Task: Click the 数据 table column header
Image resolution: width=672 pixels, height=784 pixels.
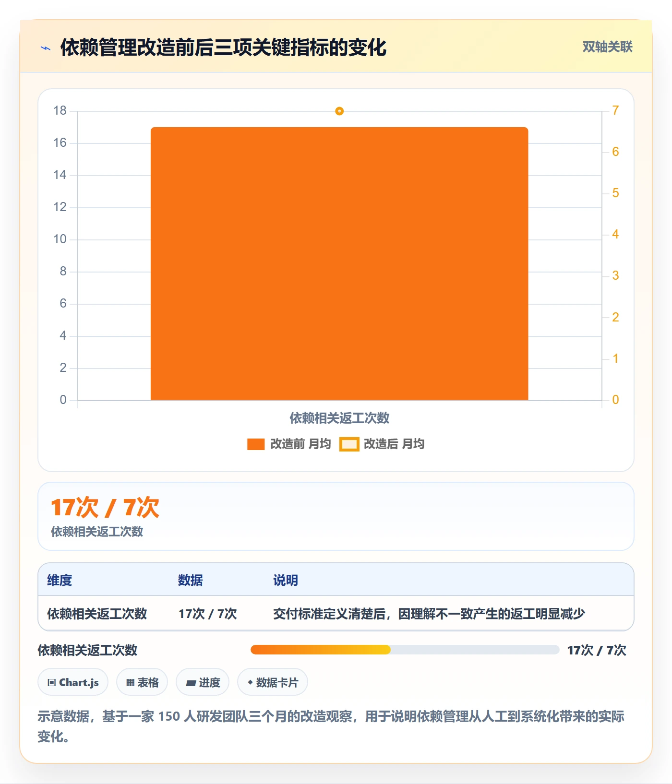Action: click(x=190, y=580)
